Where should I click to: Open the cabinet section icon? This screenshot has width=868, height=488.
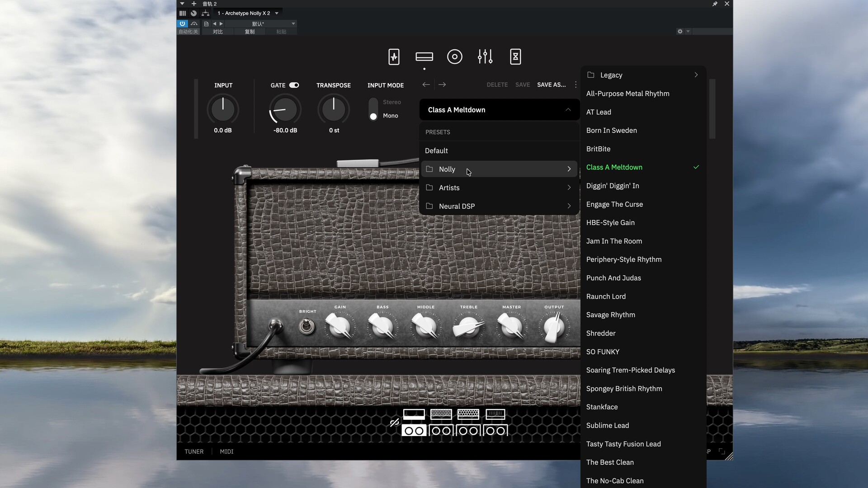454,56
